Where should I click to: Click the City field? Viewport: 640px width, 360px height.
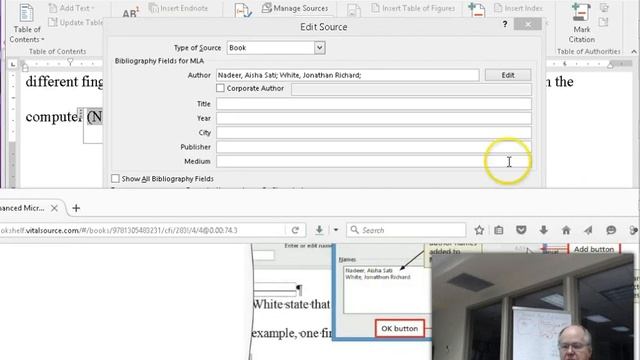(374, 133)
